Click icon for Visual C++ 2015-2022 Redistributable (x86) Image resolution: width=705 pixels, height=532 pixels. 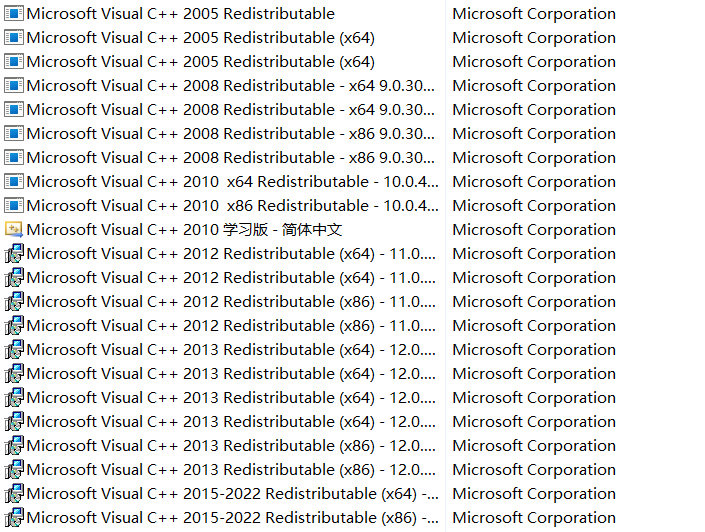click(13, 517)
